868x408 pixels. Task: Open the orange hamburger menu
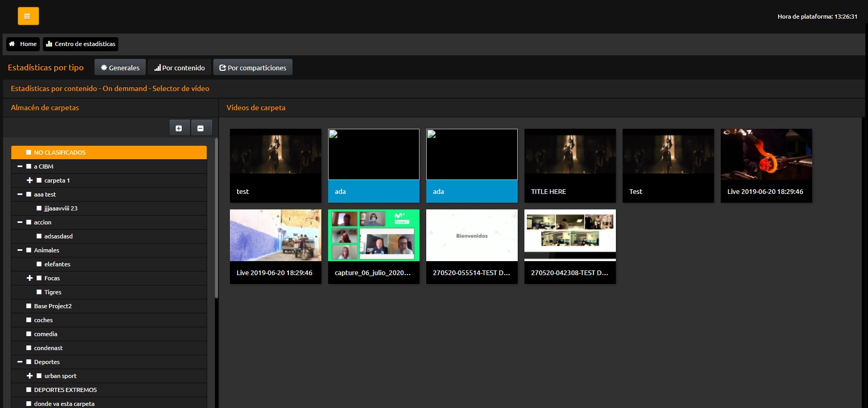tap(28, 16)
